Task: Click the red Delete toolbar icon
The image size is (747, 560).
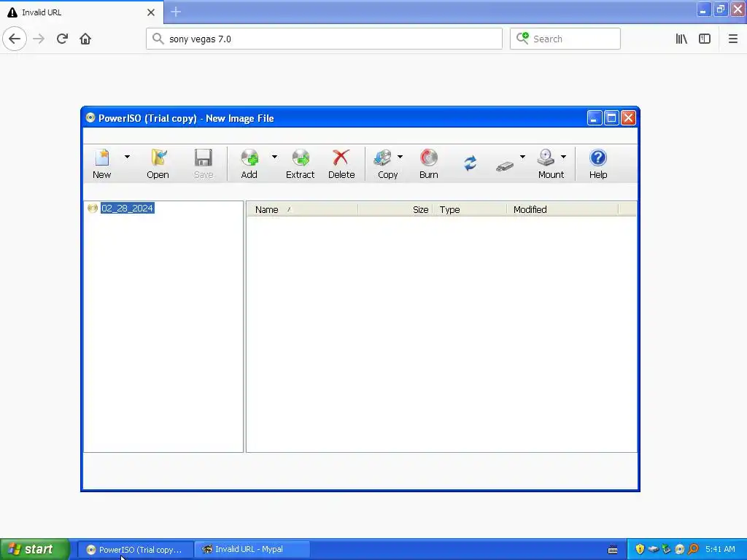Action: click(x=341, y=158)
